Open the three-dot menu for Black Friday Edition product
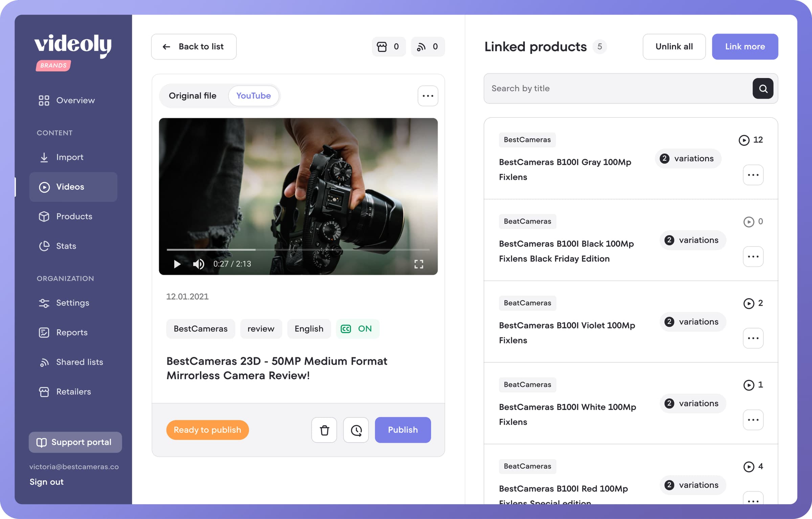Screen dimensions: 812x519 (753, 257)
